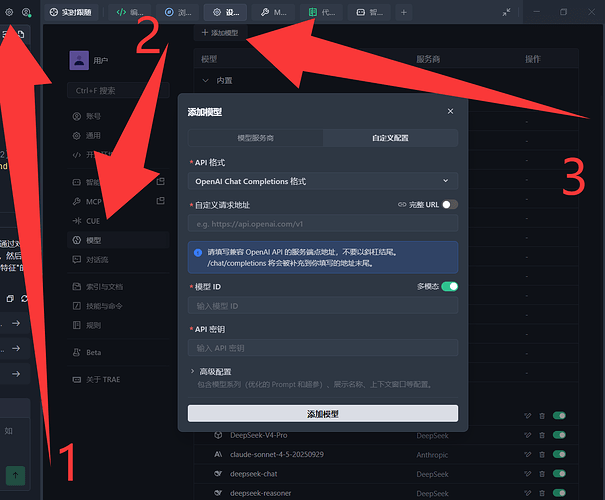Click the info icon in the blue hint box

(198, 253)
